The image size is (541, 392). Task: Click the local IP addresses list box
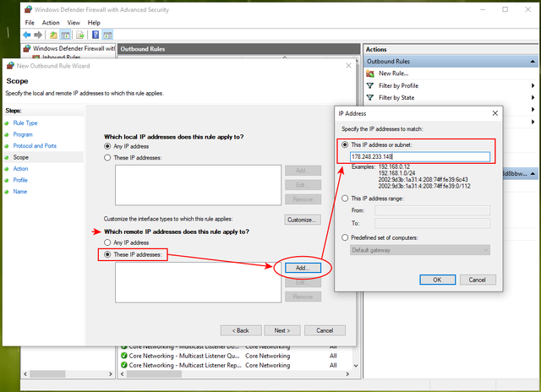[x=198, y=185]
